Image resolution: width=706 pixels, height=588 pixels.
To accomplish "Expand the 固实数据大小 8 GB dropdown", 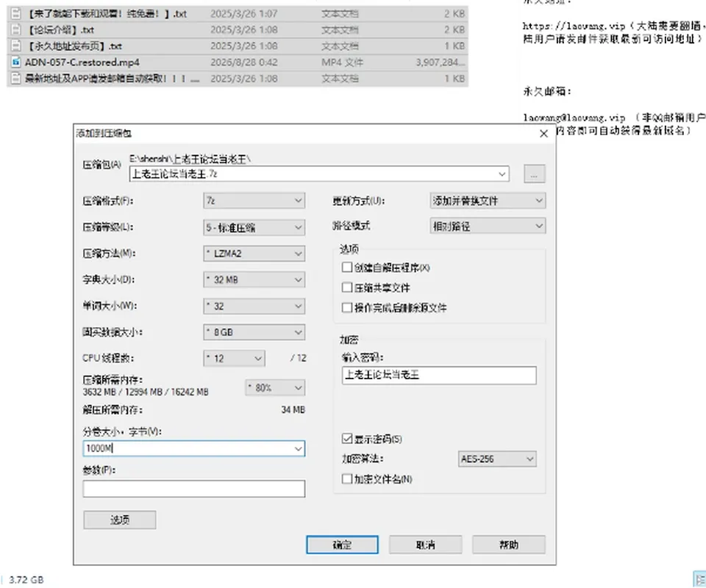I will (x=254, y=332).
